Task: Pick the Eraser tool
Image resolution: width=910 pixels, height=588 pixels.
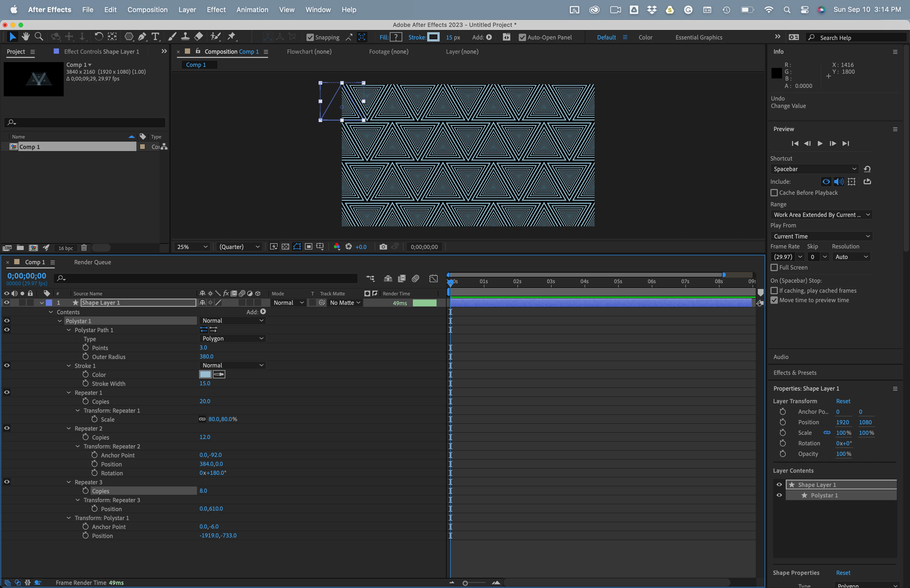Action: [x=199, y=37]
